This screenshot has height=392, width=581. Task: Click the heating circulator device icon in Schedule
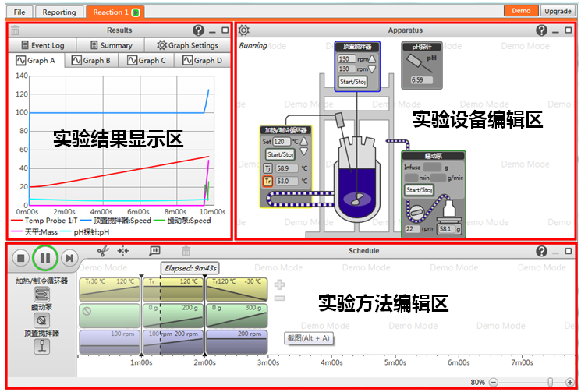click(x=41, y=294)
